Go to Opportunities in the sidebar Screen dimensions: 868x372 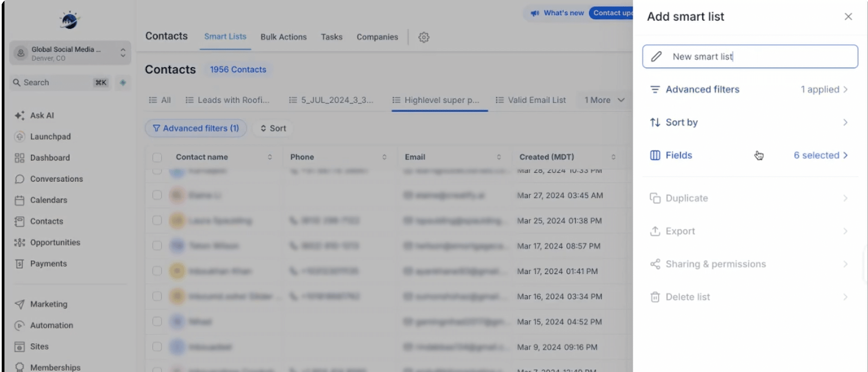[x=55, y=242]
